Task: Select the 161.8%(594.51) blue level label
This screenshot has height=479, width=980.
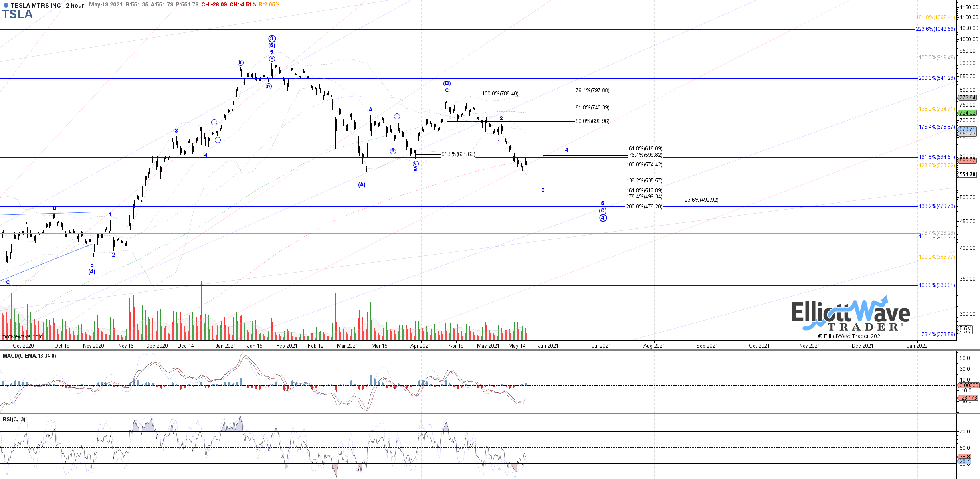Action: tap(937, 157)
